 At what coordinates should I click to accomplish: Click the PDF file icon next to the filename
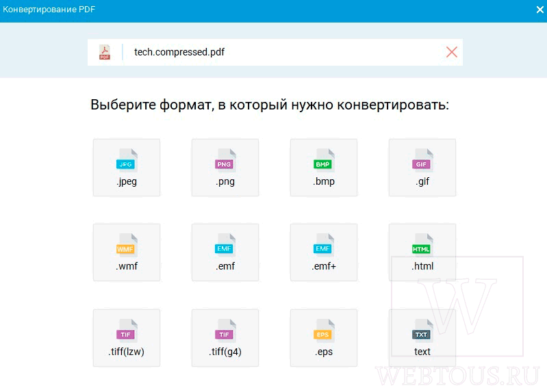click(105, 52)
